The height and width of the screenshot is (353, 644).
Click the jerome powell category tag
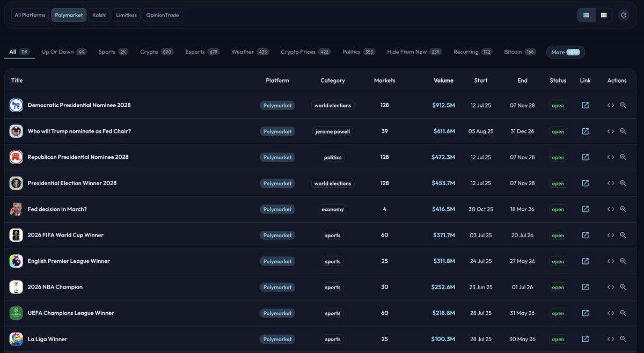(x=333, y=131)
